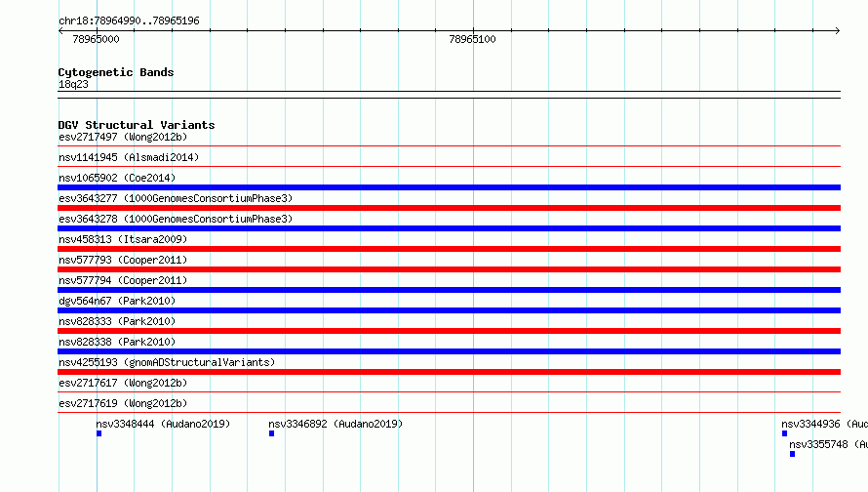This screenshot has width=868, height=492.
Task: Open variant nsv3348444 (Audano2019) label
Action: tap(163, 424)
